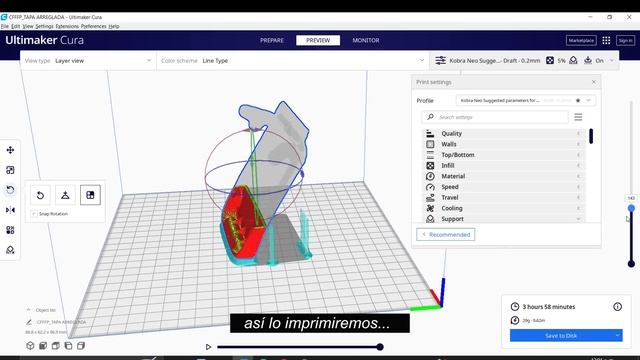
Task: Open the View menu
Action: [28, 26]
